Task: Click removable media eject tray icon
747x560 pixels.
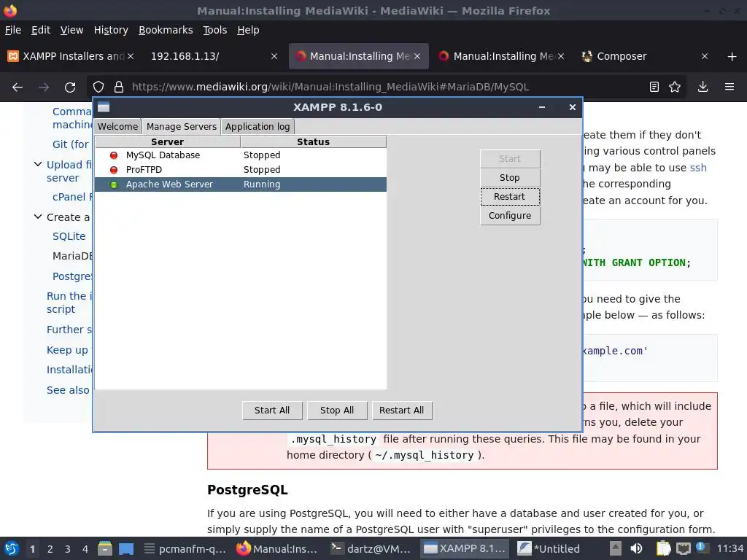Action: tap(615, 548)
